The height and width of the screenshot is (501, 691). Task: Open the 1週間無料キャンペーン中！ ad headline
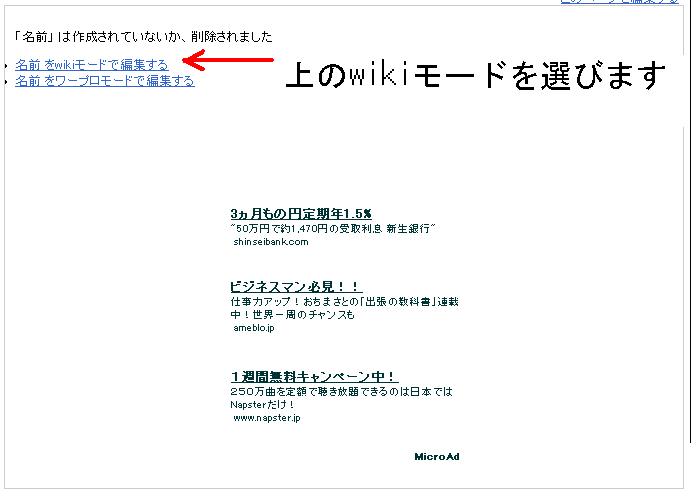[314, 377]
